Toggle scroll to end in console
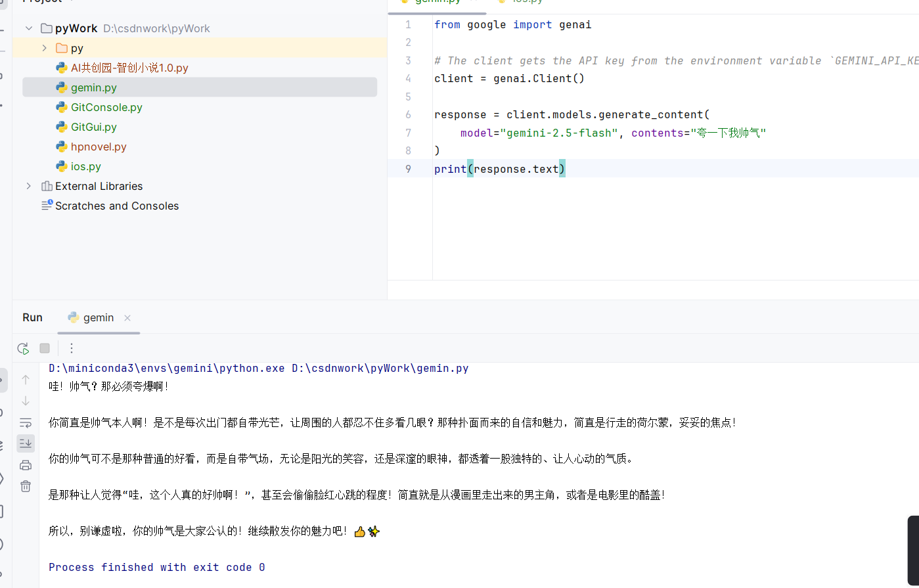The height and width of the screenshot is (588, 919). pos(25,443)
